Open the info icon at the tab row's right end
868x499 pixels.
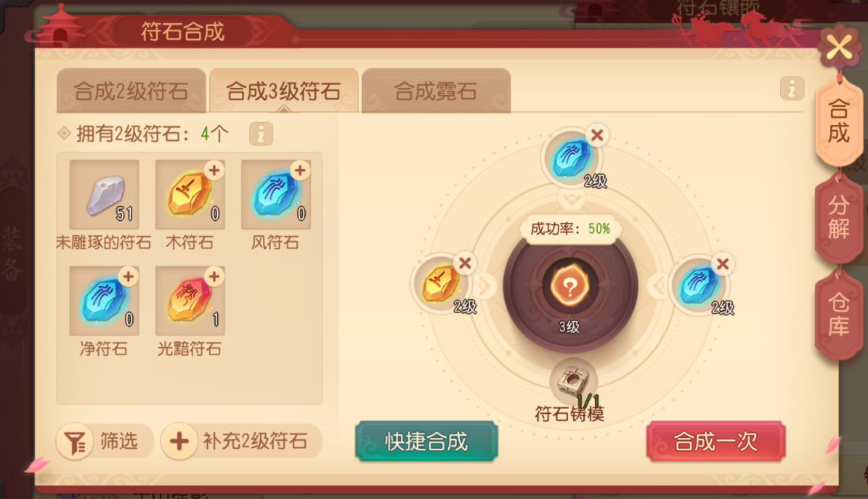click(x=792, y=89)
